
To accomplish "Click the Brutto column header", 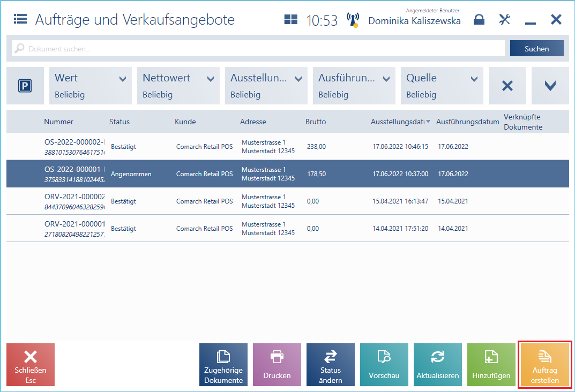I will coord(316,122).
